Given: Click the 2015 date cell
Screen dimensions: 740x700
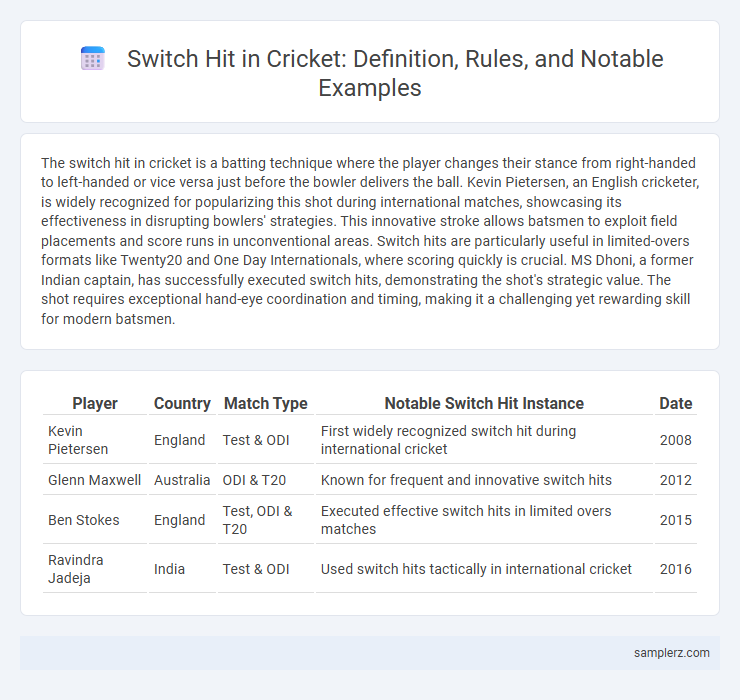Looking at the screenshot, I should pos(676,520).
